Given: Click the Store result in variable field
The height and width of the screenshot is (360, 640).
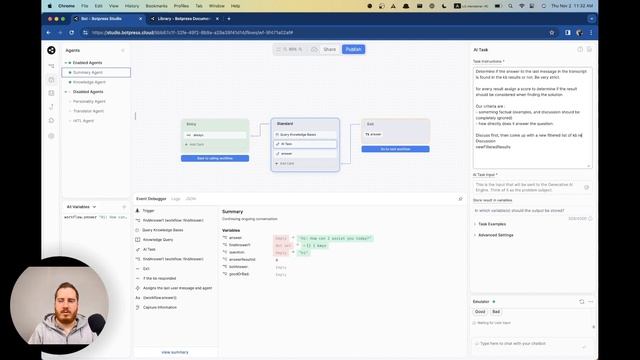Looking at the screenshot, I should pyautogui.click(x=532, y=211).
